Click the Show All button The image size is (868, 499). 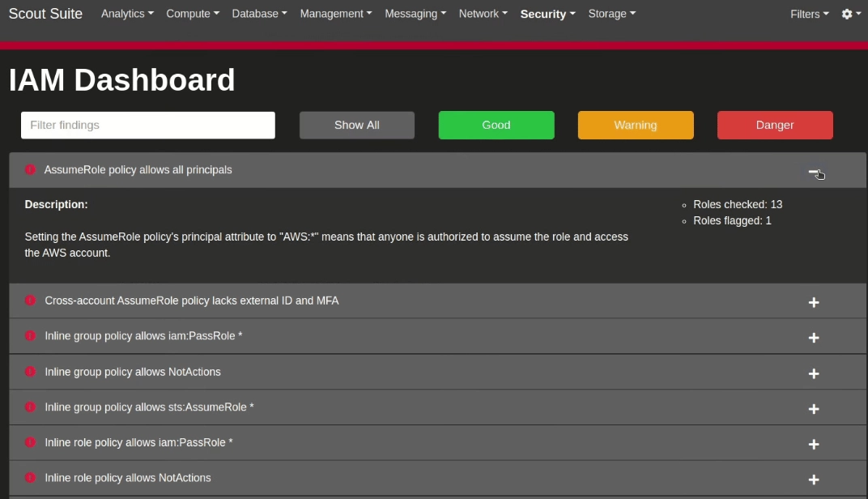357,126
